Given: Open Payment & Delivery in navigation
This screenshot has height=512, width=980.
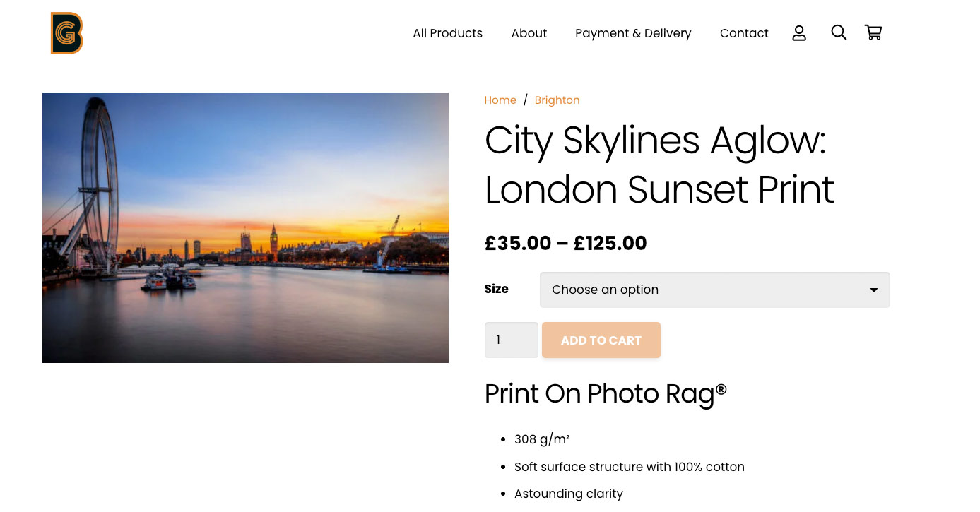Looking at the screenshot, I should click(x=633, y=33).
